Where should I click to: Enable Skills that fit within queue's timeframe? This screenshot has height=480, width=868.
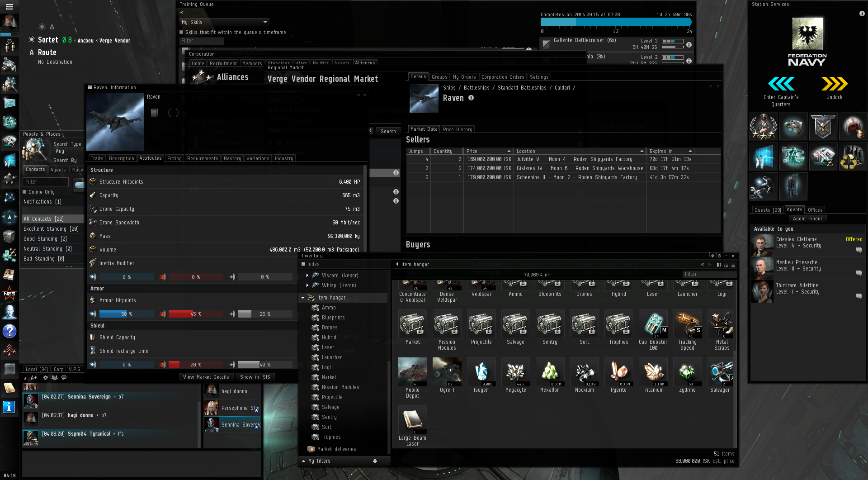click(181, 32)
